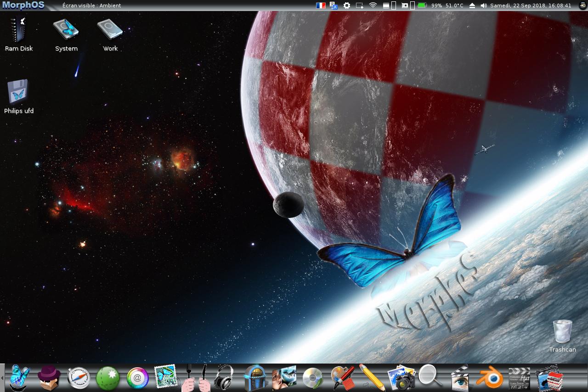Launch the yellow pencil editor icon
This screenshot has width=588, height=392.
(x=372, y=378)
